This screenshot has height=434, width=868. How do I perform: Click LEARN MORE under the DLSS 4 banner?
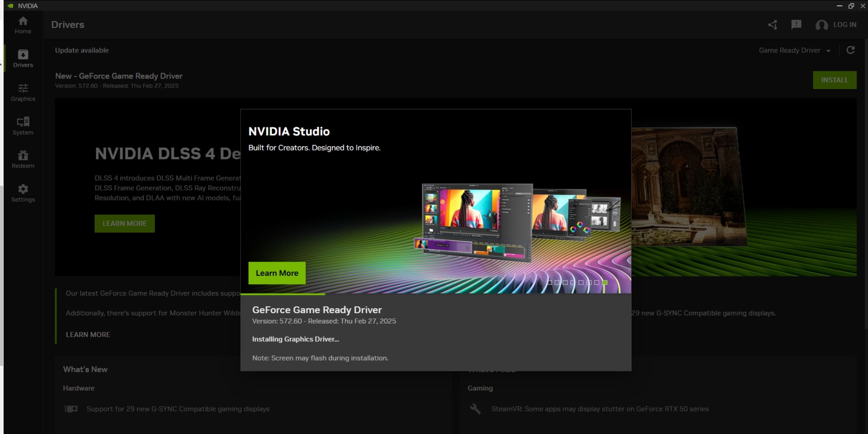click(x=124, y=223)
